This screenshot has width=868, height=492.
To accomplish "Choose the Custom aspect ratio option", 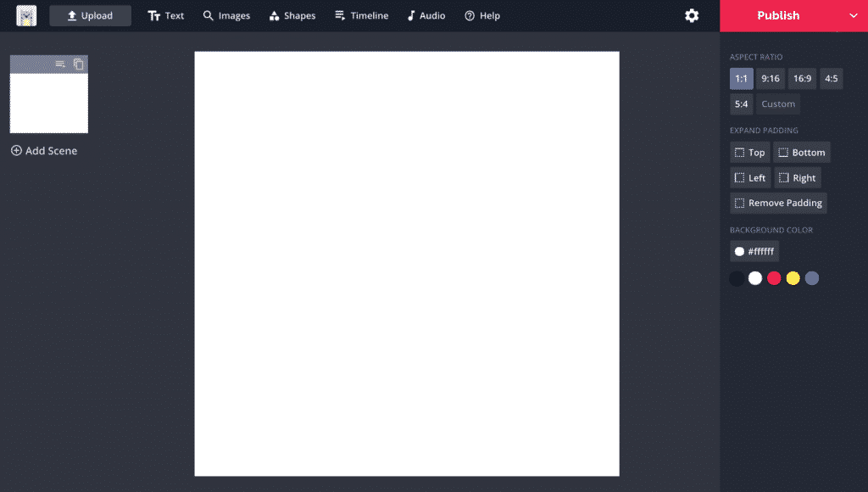I will (777, 103).
